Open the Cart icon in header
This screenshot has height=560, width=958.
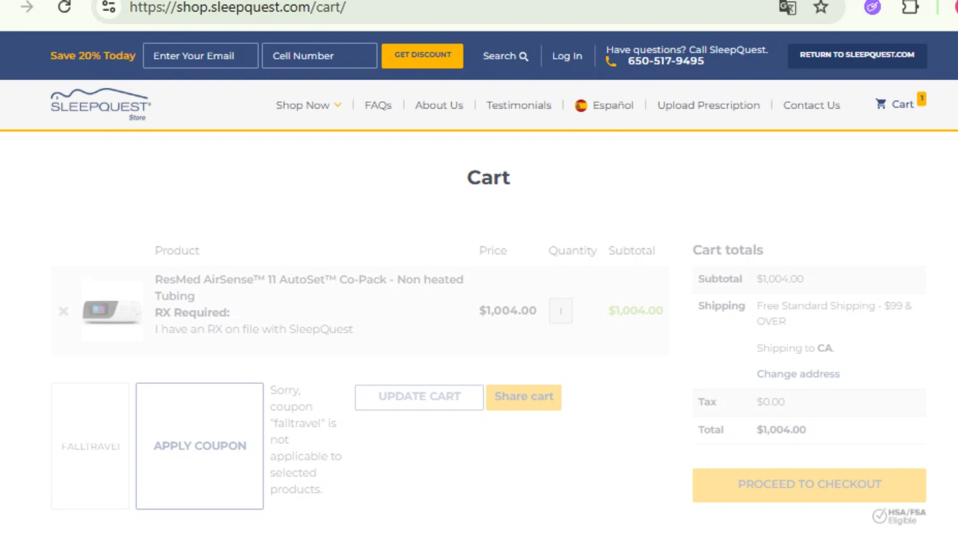(900, 103)
